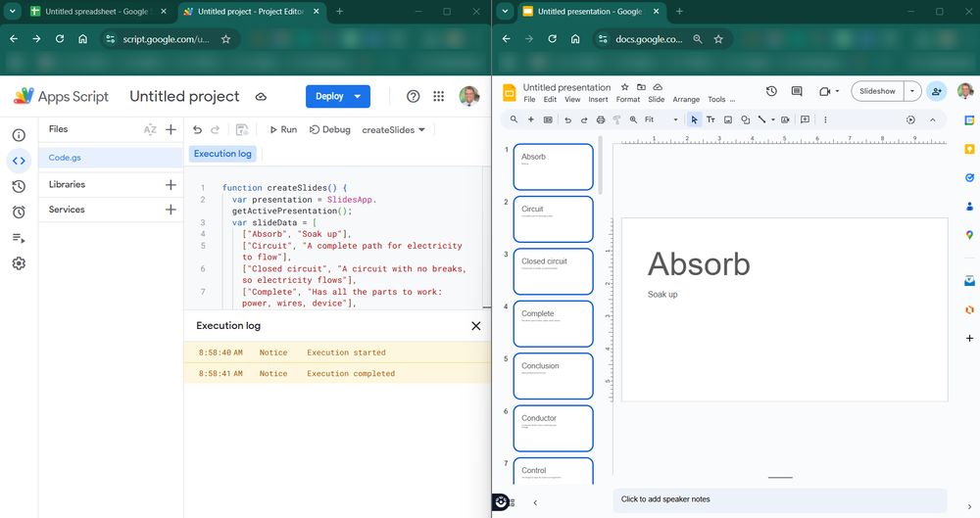980x518 pixels.
Task: Start the Slideshow
Action: [x=877, y=91]
